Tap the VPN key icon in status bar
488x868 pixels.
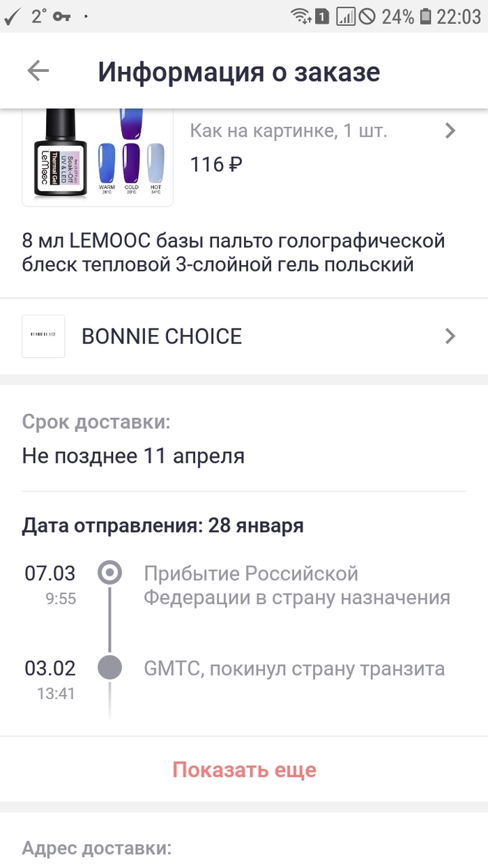point(62,16)
